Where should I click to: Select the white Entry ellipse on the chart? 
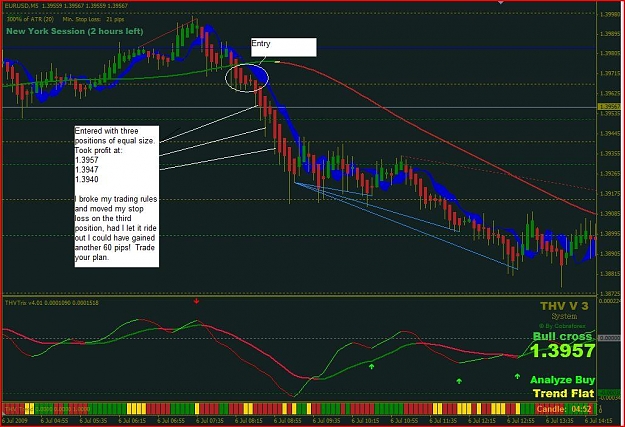(x=247, y=78)
